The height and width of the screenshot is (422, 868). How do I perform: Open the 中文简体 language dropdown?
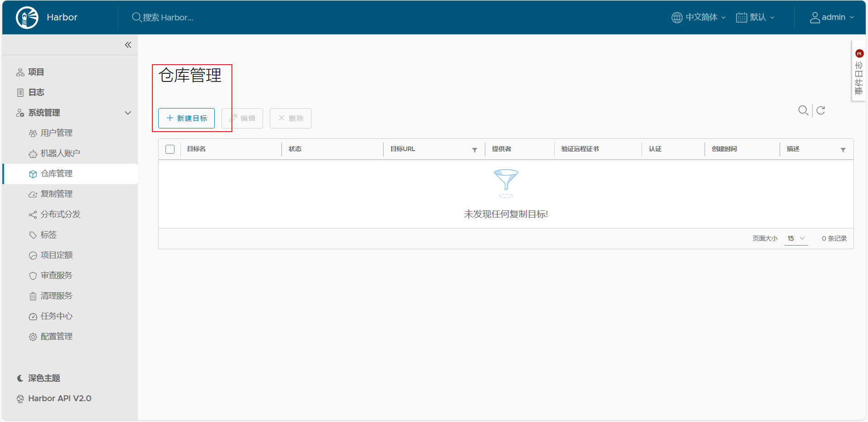pos(698,17)
